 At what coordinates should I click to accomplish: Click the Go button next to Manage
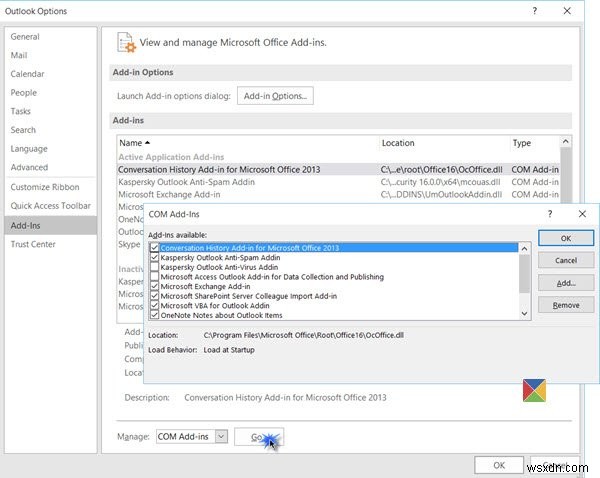(x=259, y=437)
